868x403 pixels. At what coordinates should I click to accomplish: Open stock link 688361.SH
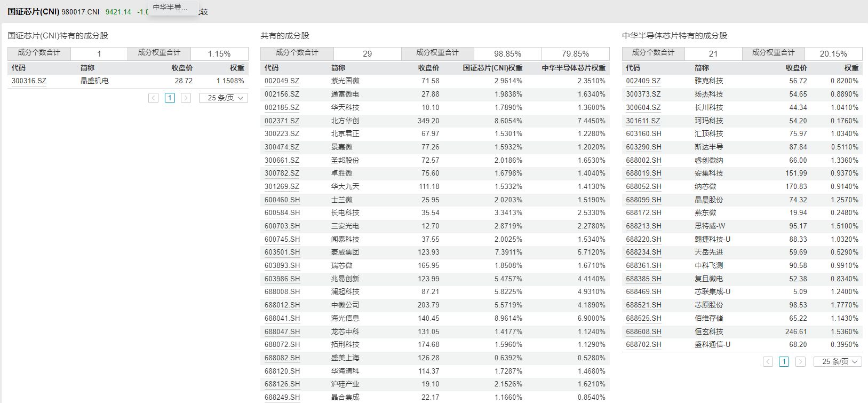pyautogui.click(x=644, y=266)
